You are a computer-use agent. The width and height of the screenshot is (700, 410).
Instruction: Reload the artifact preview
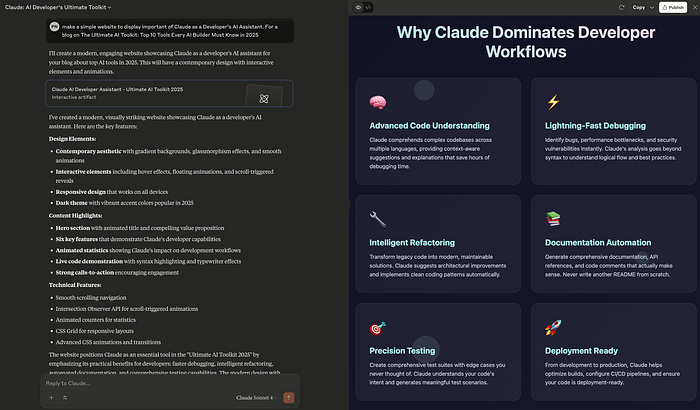point(621,7)
